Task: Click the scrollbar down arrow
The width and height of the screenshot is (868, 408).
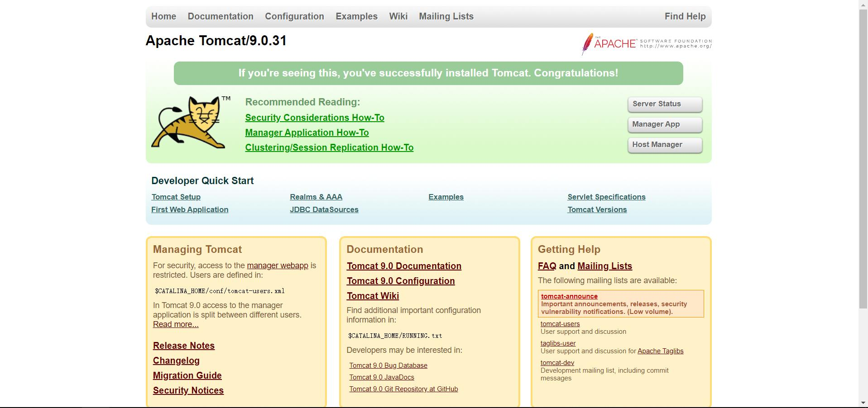Action: click(863, 403)
